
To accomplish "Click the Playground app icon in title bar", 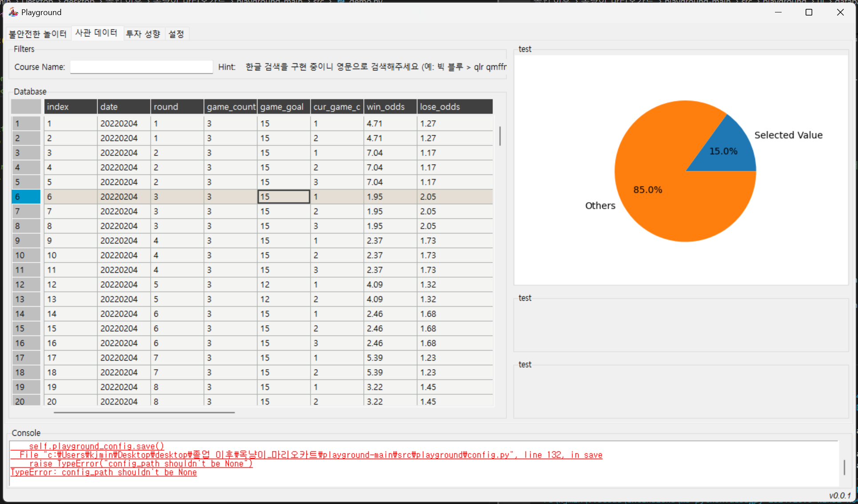I will click(13, 12).
